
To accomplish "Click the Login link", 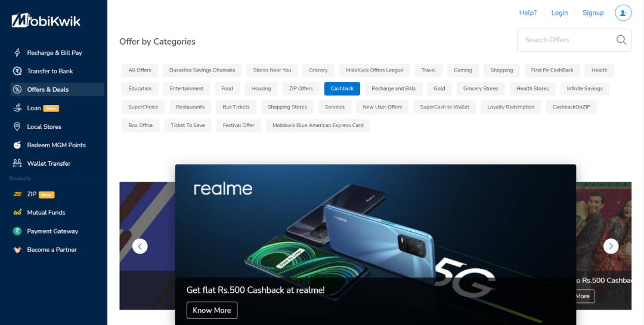I will pyautogui.click(x=559, y=13).
